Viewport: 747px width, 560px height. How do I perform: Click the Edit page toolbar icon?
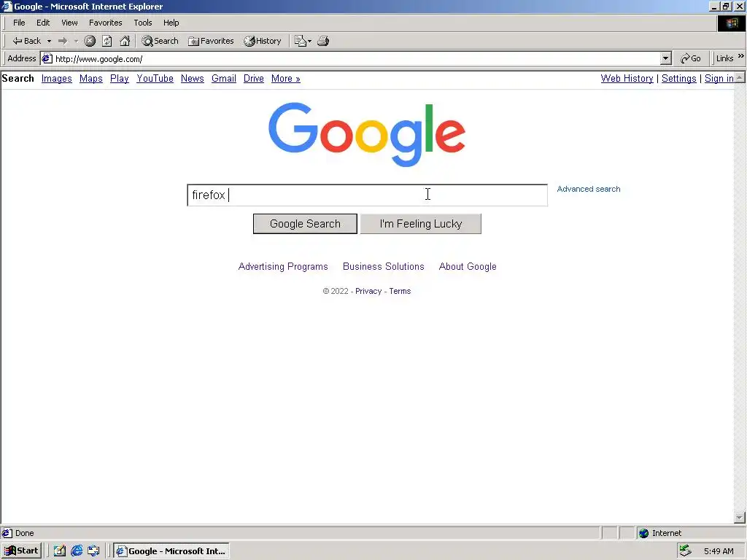point(301,41)
